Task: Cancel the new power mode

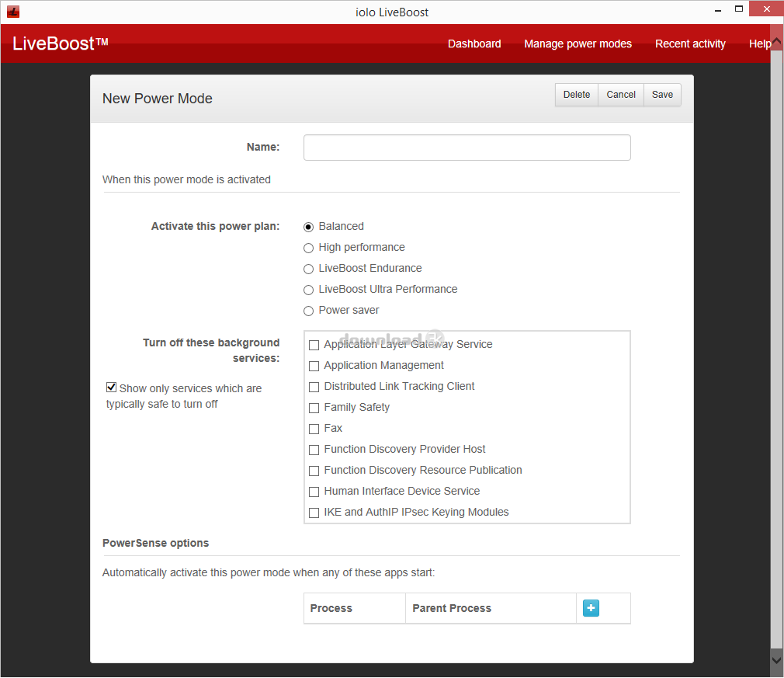Action: click(x=621, y=95)
